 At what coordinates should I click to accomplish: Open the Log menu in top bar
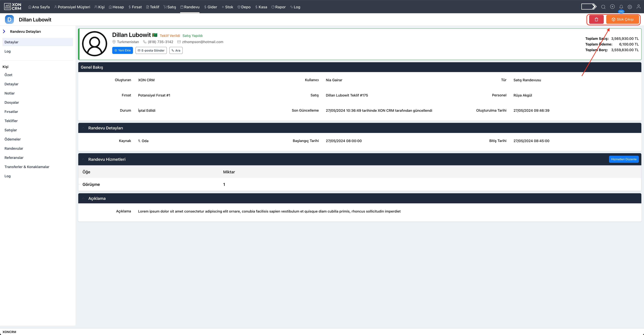click(x=295, y=7)
